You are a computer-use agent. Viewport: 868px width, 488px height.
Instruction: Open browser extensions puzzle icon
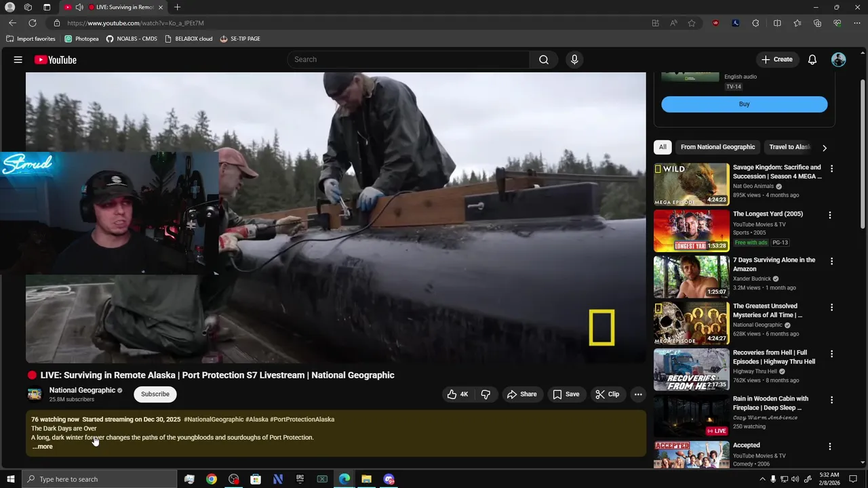pos(756,23)
